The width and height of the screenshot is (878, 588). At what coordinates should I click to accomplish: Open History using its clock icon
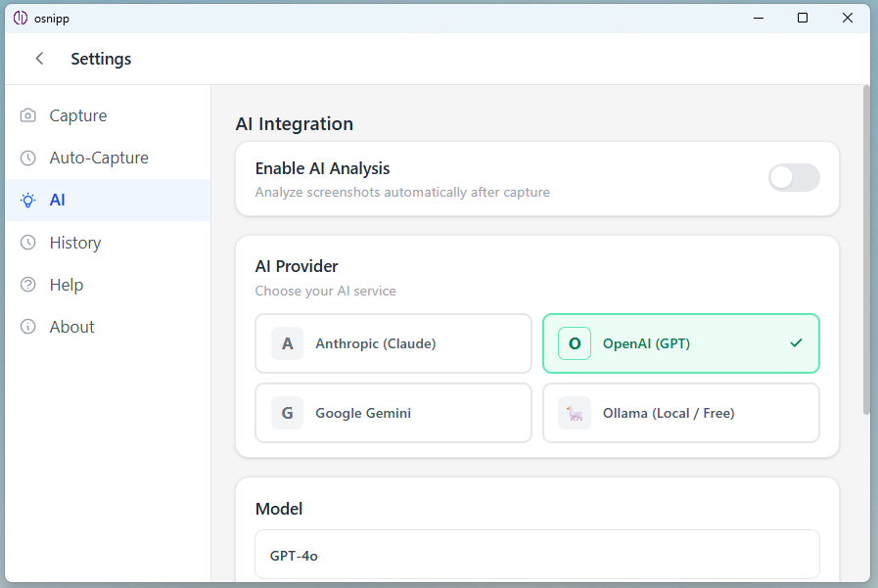27,242
